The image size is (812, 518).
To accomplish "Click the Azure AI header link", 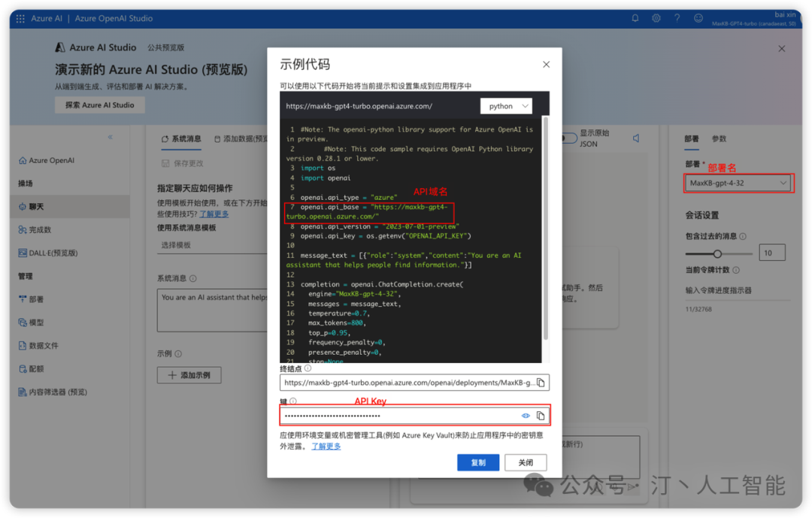I will [x=47, y=19].
